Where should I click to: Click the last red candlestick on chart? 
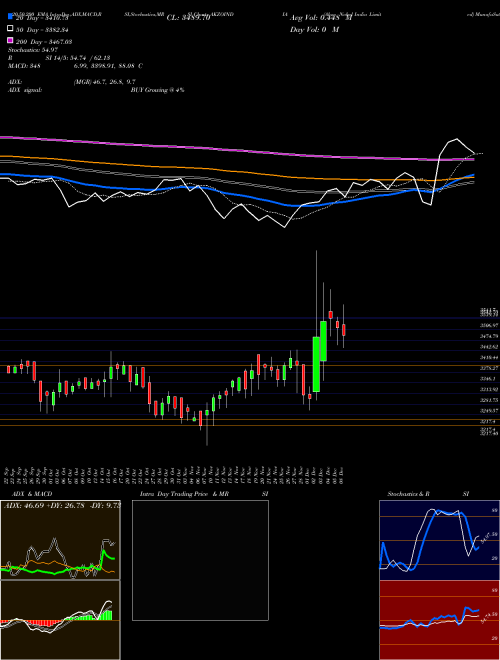(x=343, y=330)
